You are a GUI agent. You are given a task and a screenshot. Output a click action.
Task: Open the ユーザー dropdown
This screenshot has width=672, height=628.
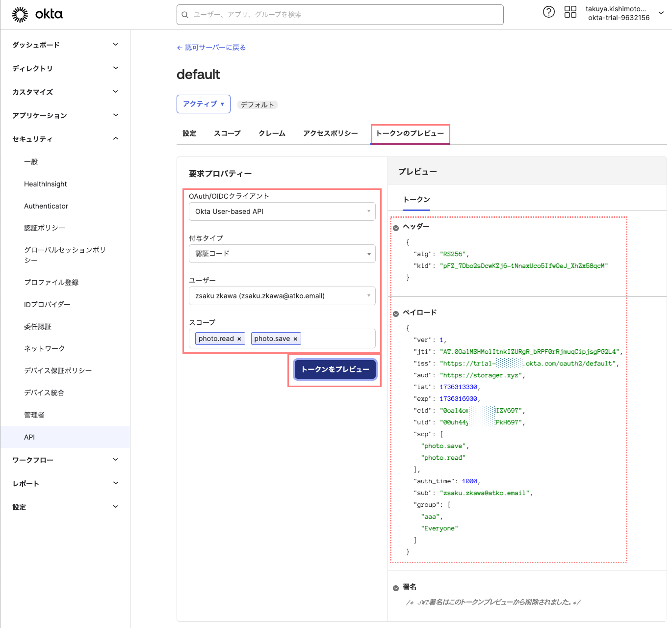(x=282, y=296)
